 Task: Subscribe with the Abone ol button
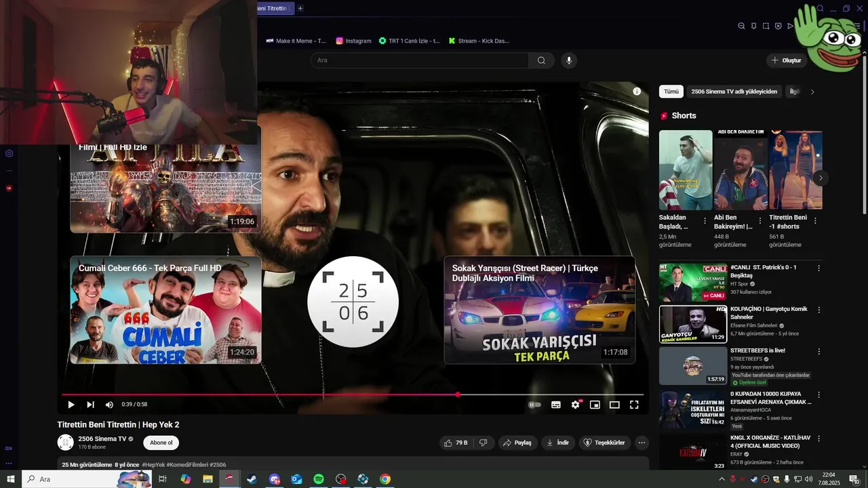click(x=161, y=443)
